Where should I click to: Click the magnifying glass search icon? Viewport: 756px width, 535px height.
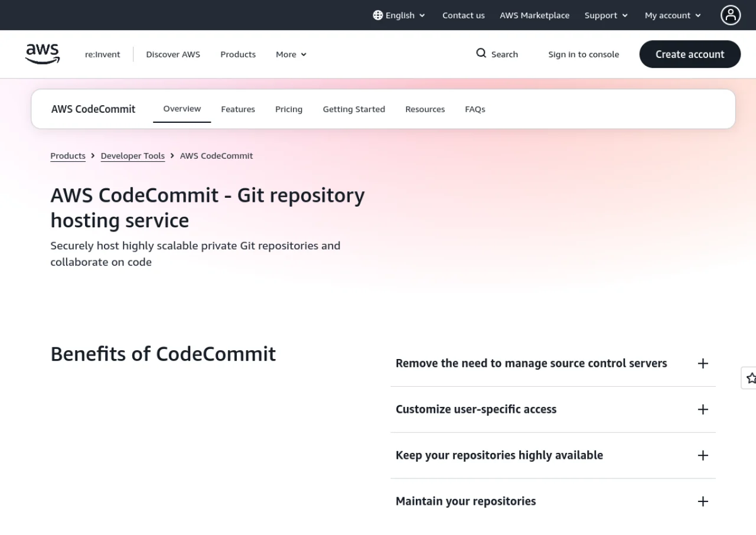pyautogui.click(x=481, y=54)
